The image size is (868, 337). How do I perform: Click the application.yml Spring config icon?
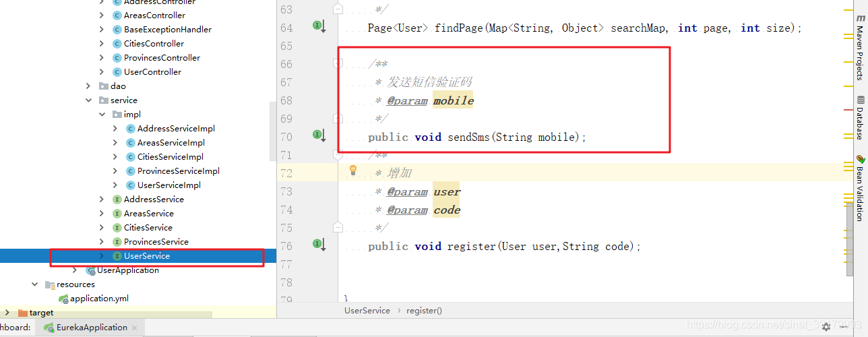63,299
